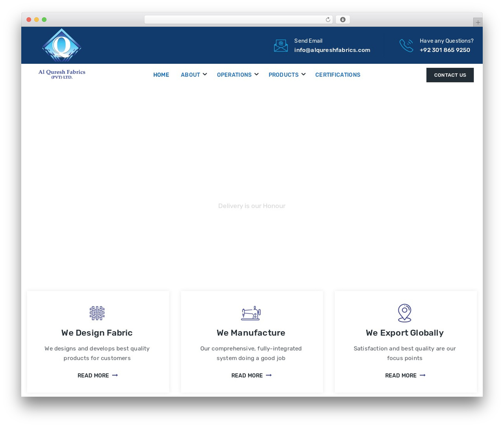Click the We Export Globally card description

(405, 353)
